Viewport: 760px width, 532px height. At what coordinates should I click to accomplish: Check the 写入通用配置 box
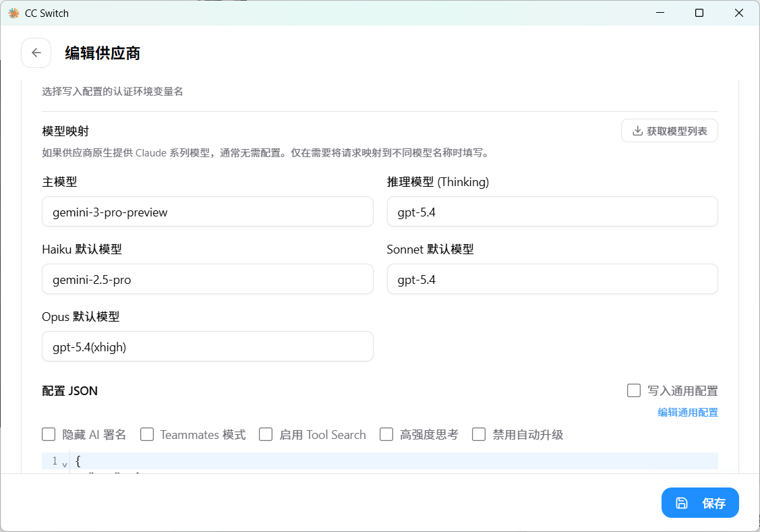pos(634,390)
